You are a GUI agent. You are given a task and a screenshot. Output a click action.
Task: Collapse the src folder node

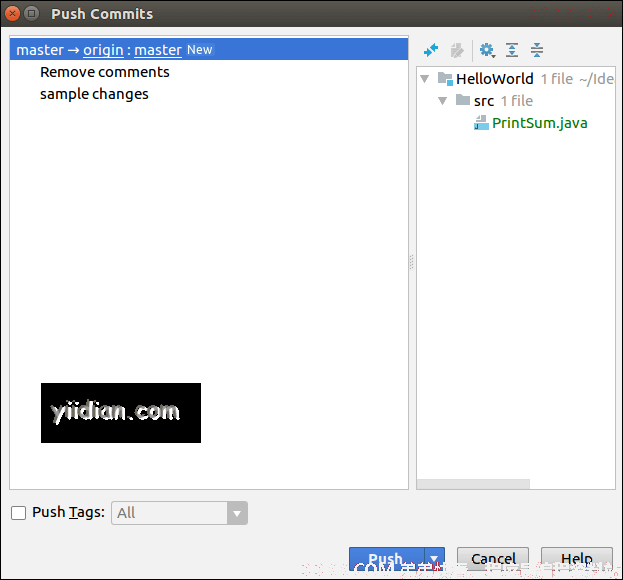pos(442,101)
